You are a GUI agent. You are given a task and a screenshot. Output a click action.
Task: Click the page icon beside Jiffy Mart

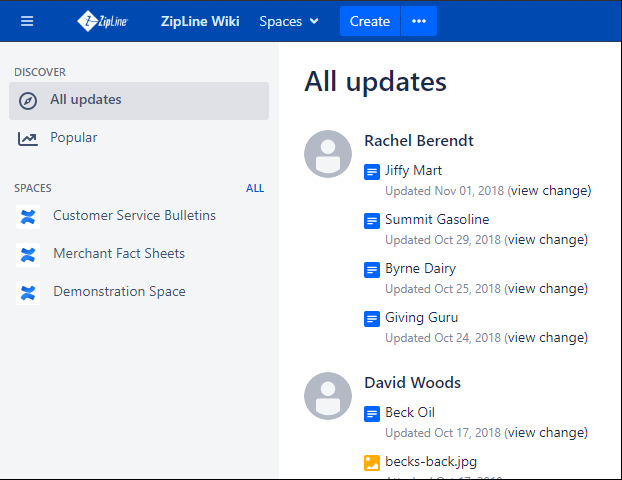click(372, 172)
